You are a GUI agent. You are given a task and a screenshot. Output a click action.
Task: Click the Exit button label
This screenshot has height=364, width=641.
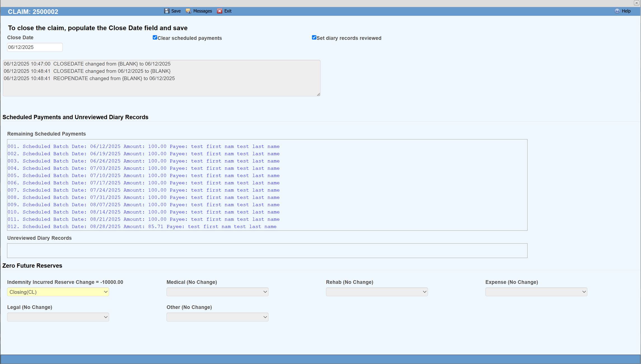228,11
